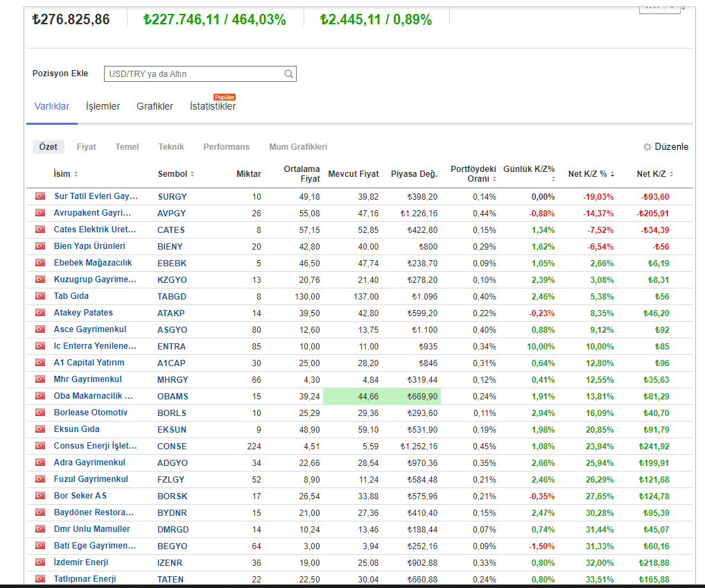Open the Borlease Otomotiv link

click(91, 413)
